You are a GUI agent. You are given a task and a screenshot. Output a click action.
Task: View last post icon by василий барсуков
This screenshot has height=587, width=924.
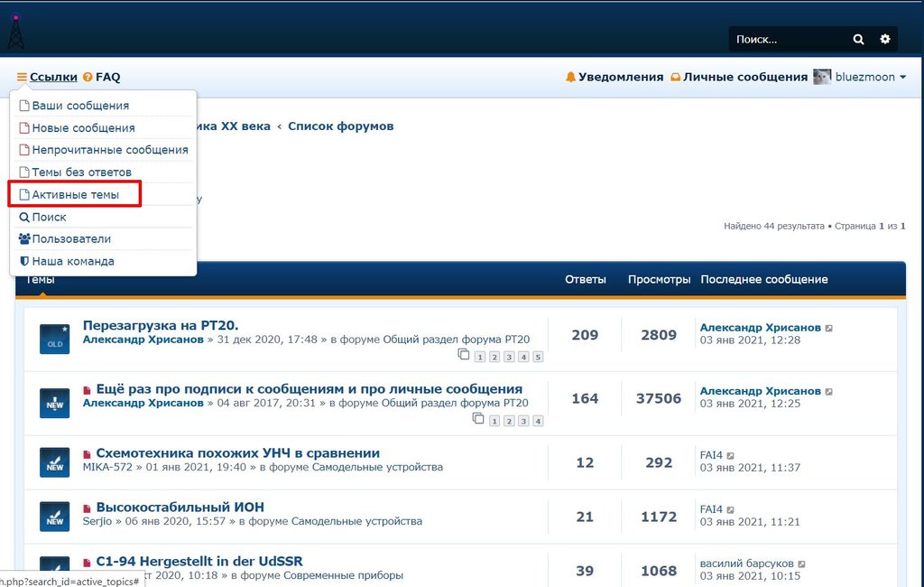(x=802, y=564)
